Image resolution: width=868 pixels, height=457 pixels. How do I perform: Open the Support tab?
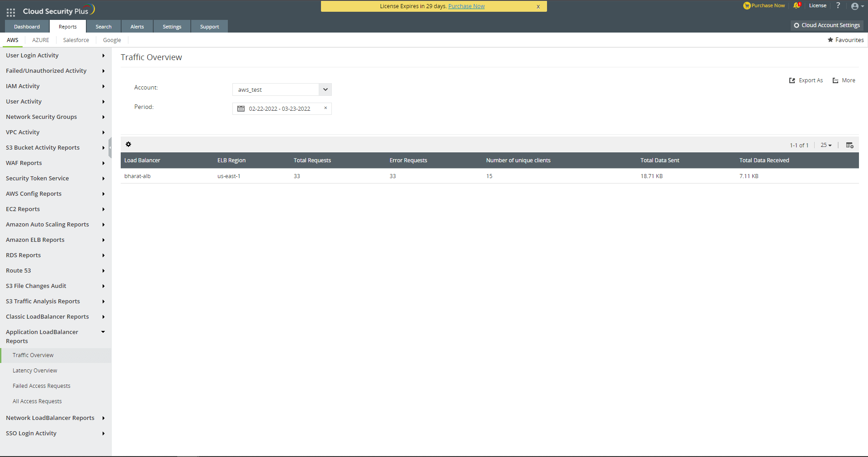(209, 27)
